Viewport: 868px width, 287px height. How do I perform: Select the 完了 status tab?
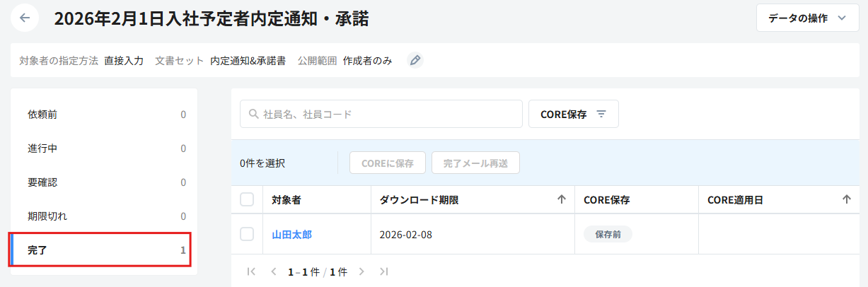pos(104,250)
